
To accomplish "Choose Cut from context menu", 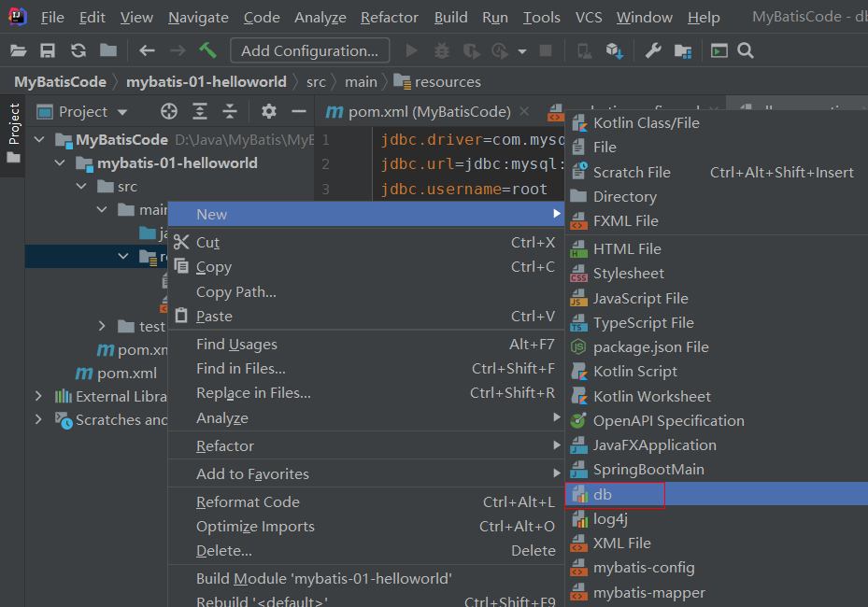I will click(366, 243).
